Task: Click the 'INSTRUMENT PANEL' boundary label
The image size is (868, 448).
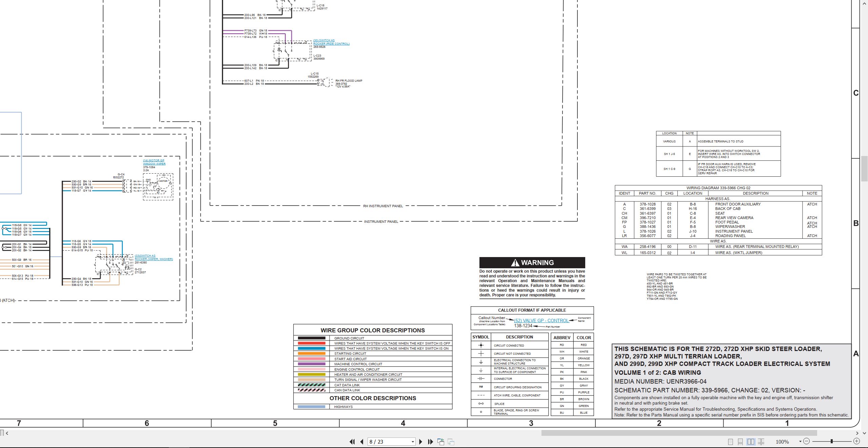Action: (x=381, y=221)
